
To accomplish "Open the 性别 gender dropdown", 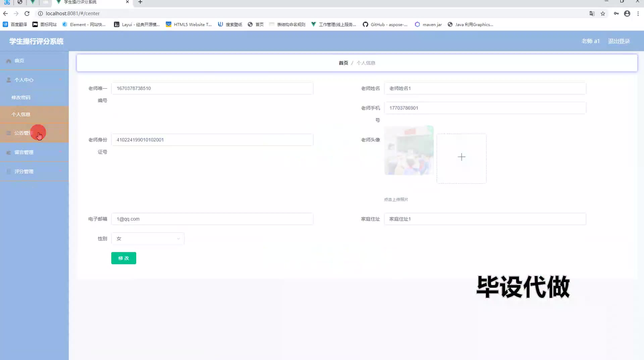I will (148, 239).
